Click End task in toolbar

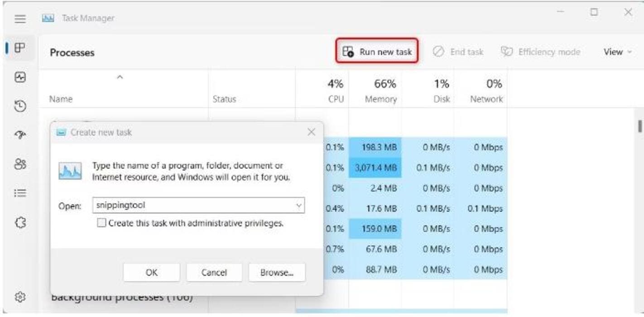(458, 52)
